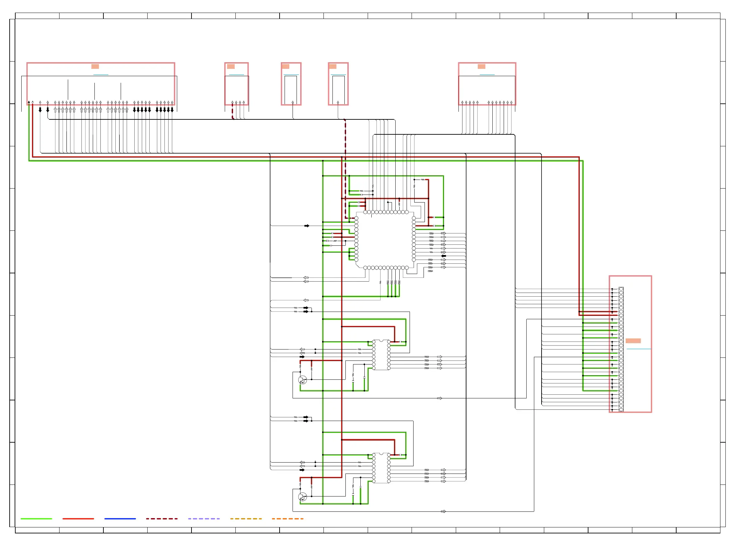Click the solid green legend line
754x560 pixels.
[x=36, y=519]
